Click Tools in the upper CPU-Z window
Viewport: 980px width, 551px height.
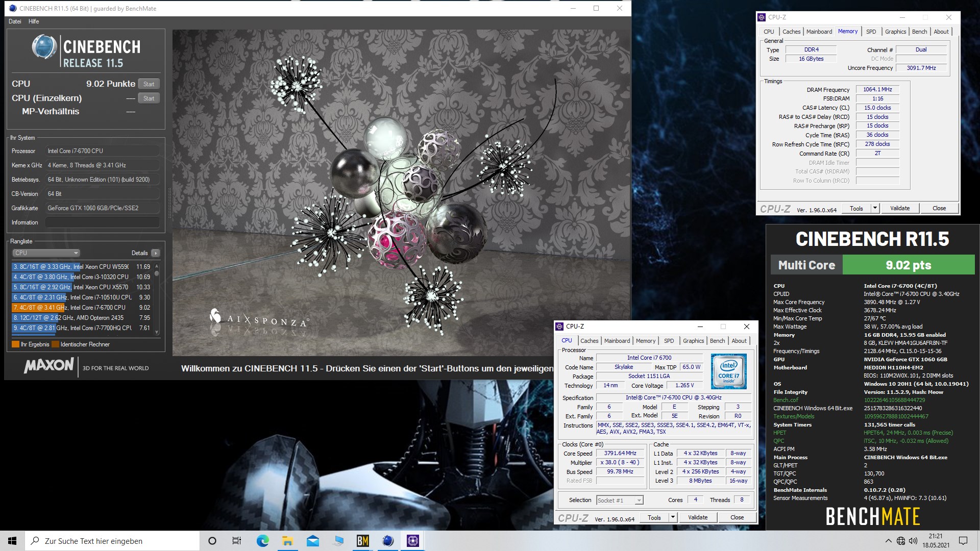coord(856,209)
